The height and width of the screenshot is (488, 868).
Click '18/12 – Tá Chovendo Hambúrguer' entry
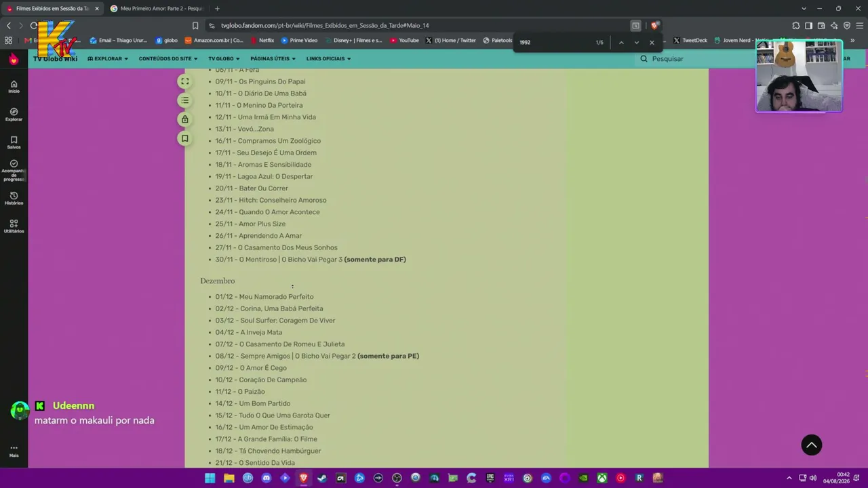[x=268, y=451]
